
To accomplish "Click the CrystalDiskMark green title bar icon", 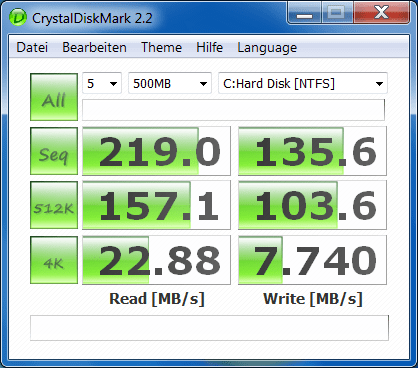I will click(18, 18).
